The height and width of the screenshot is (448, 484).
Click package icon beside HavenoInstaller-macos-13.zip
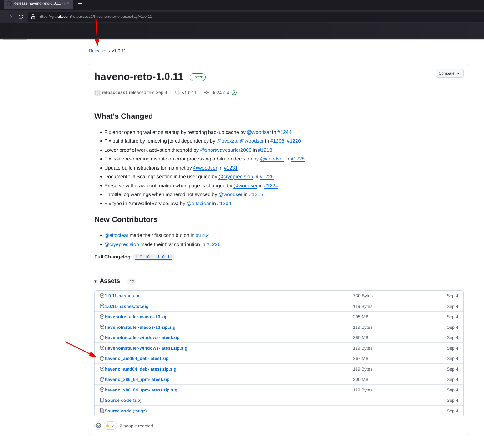click(x=102, y=317)
